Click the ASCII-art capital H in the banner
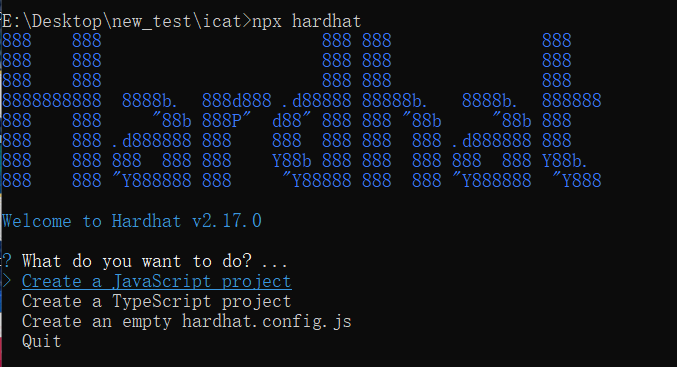The width and height of the screenshot is (677, 367). tap(52, 111)
